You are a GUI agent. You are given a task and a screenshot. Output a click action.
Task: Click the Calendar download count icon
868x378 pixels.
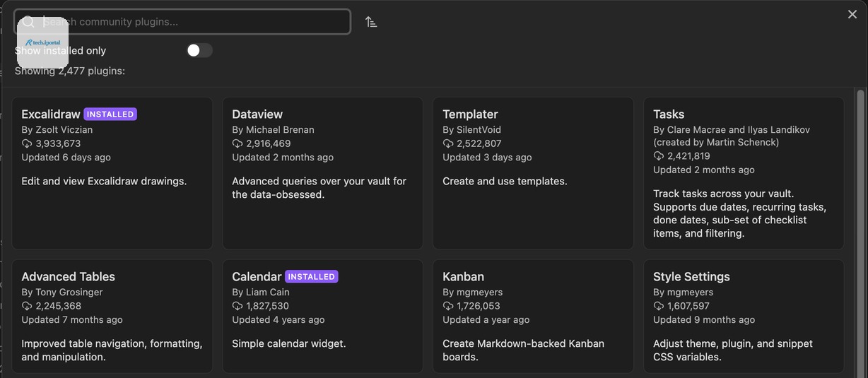(237, 306)
